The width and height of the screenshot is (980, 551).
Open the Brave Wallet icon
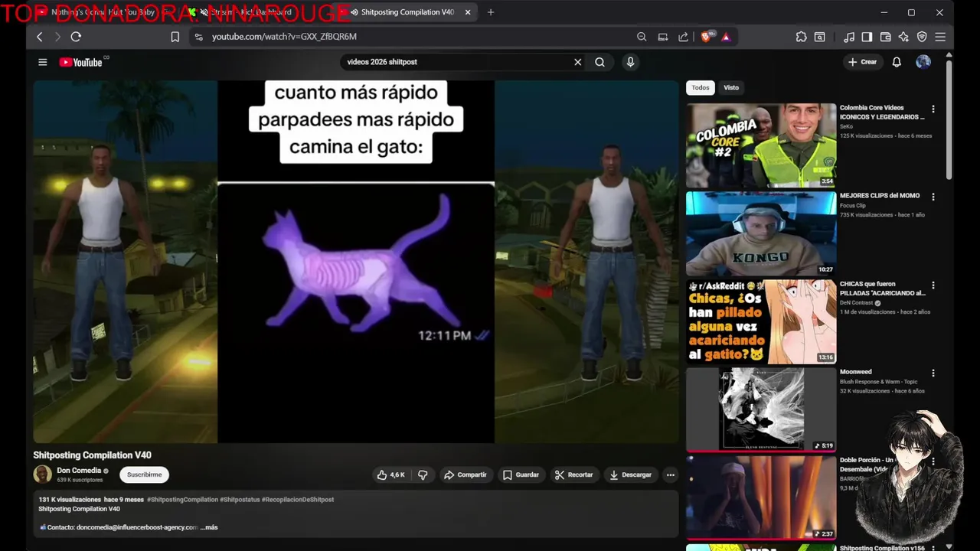(885, 37)
